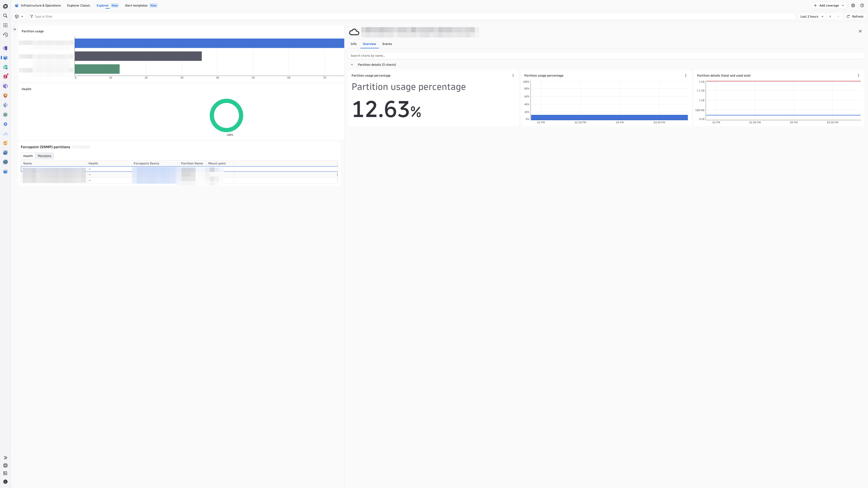Open the search magnifier in sidebar
Viewport: 868px width, 488px height.
(5, 16)
